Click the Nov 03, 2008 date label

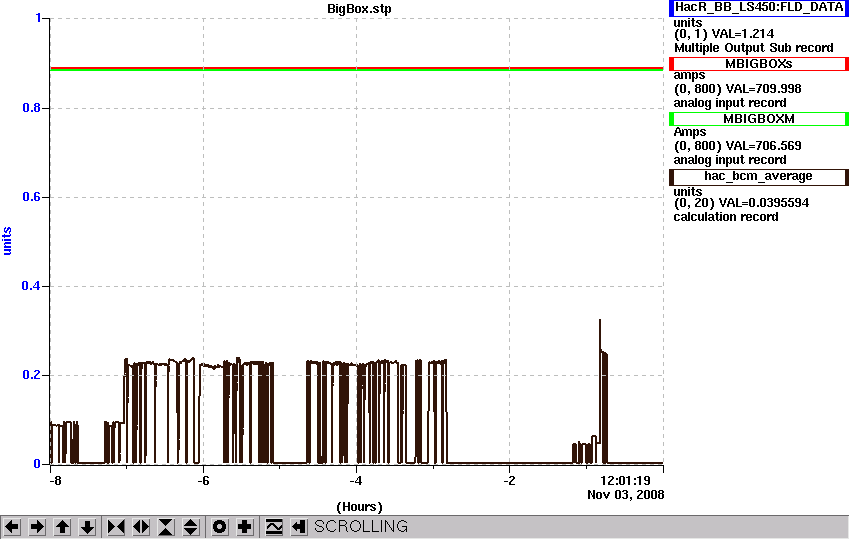tap(625, 495)
